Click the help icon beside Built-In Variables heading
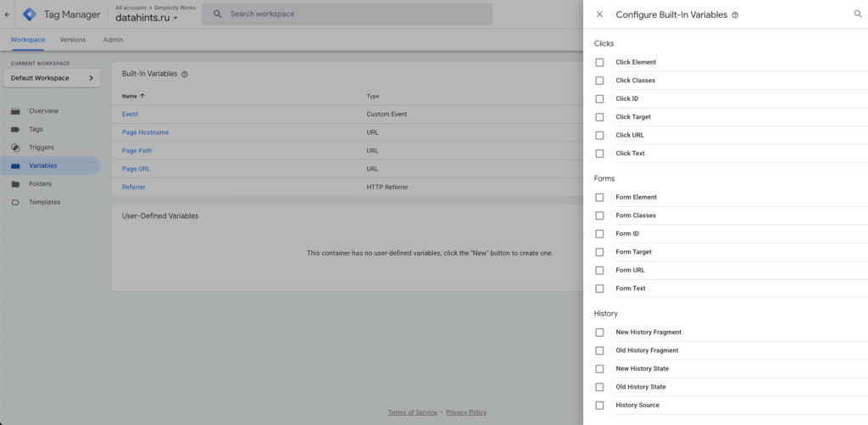The height and width of the screenshot is (425, 868). pos(185,75)
